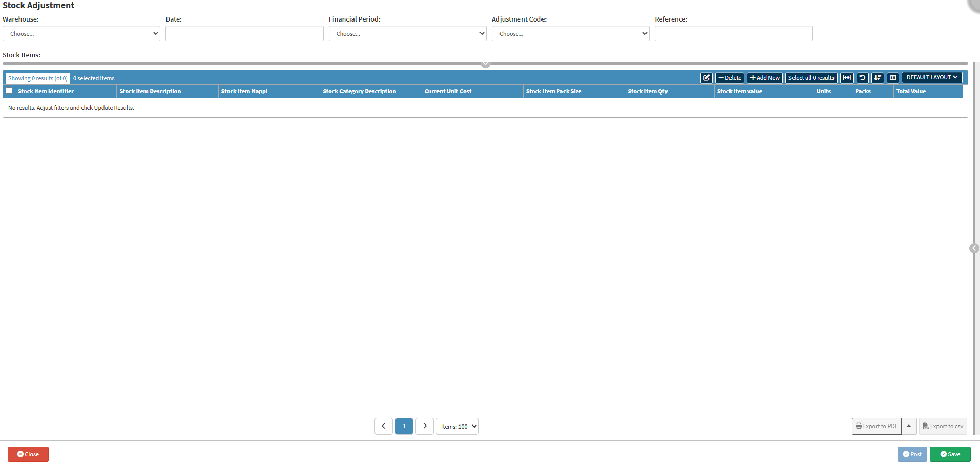
Task: Expand the Adjustment Code dropdown
Action: tap(570, 34)
